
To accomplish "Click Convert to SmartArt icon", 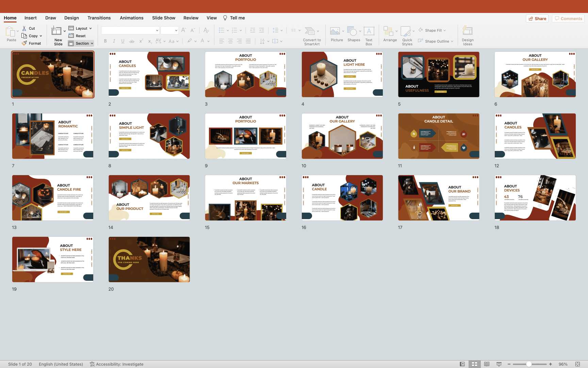I will 310,32.
